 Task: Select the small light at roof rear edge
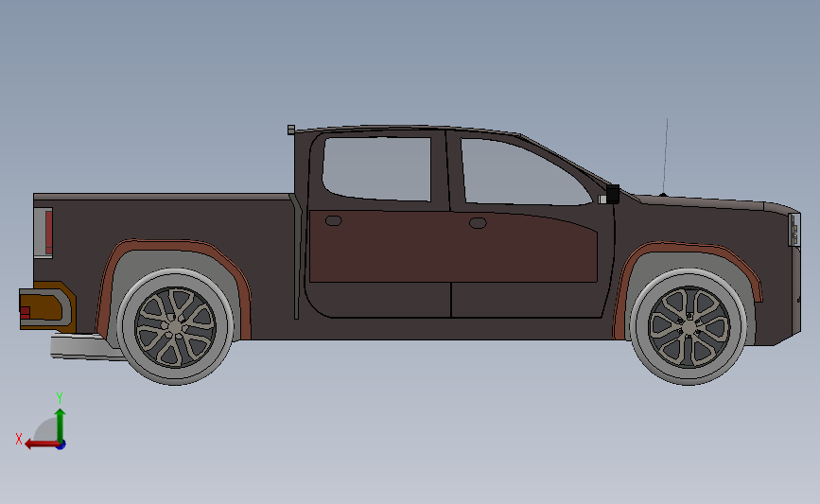(x=291, y=130)
